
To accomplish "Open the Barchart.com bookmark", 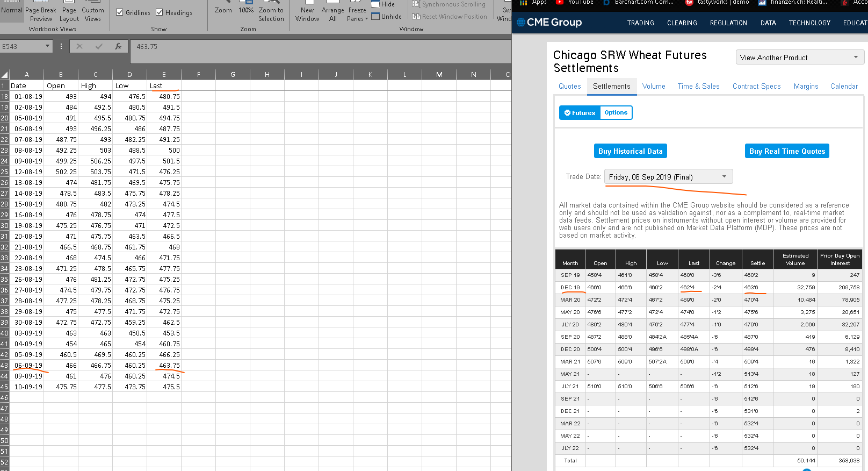I will coord(638,3).
